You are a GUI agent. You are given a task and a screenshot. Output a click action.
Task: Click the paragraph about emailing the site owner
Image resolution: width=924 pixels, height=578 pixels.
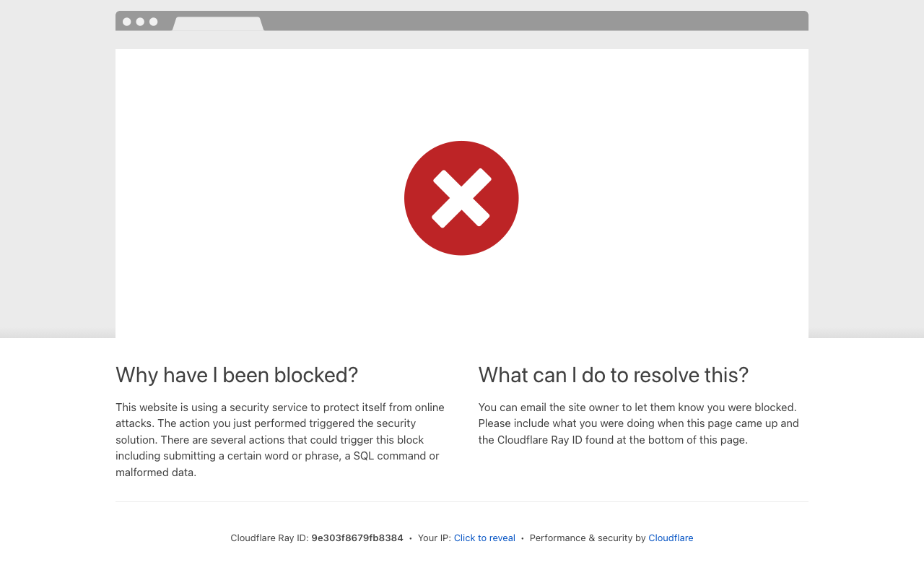638,423
